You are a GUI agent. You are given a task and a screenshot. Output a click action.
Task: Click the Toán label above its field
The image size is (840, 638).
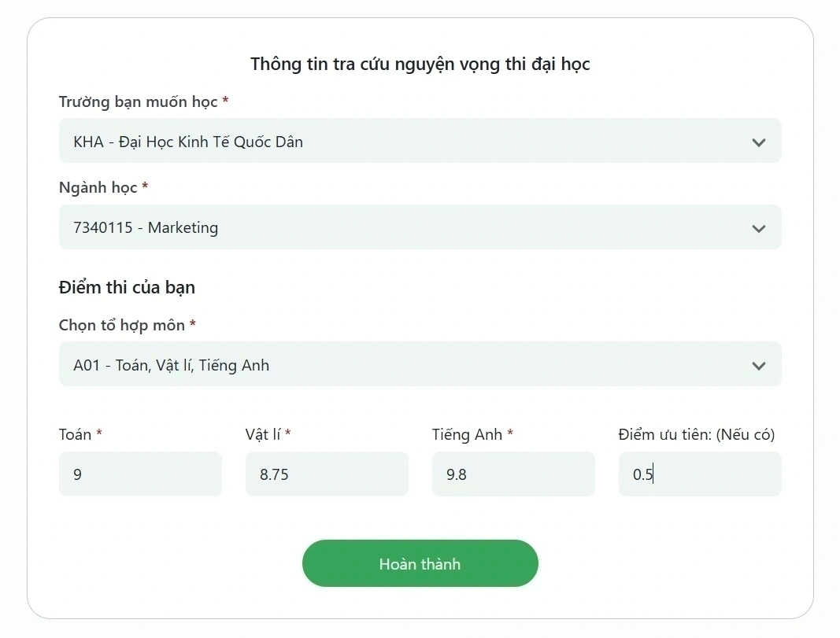point(73,433)
